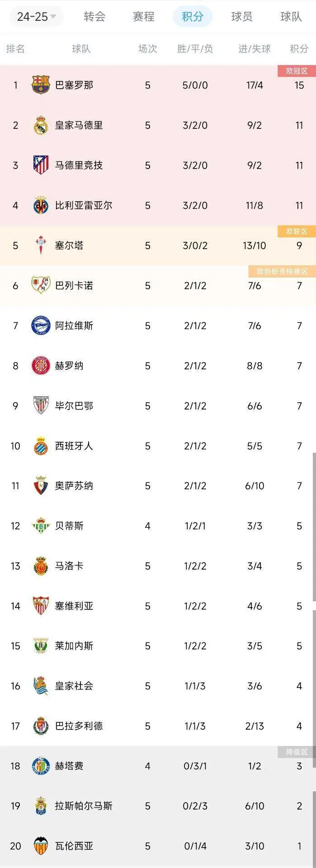The image size is (316, 868).
Task: Select the 积分 tab
Action: click(193, 17)
